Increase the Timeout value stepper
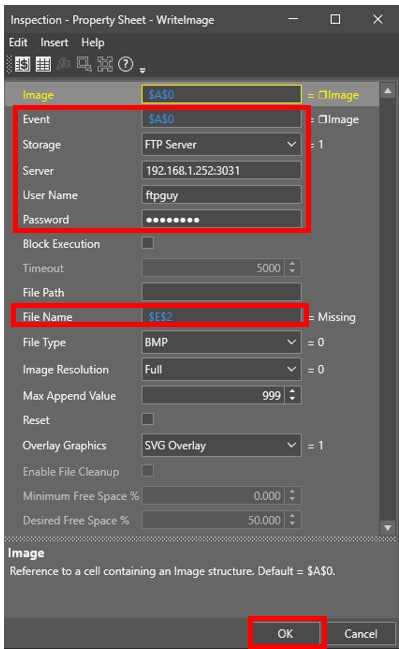 [x=293, y=264]
